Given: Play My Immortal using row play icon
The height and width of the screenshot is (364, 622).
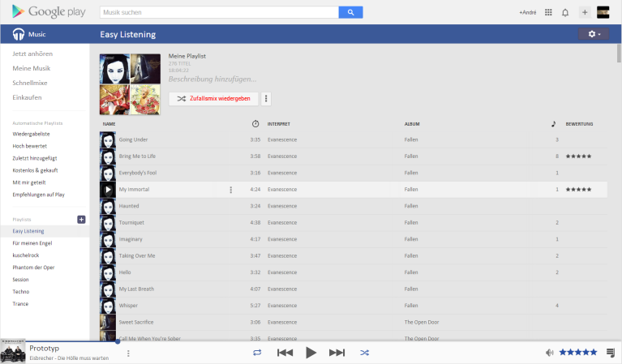Looking at the screenshot, I should click(x=108, y=190).
